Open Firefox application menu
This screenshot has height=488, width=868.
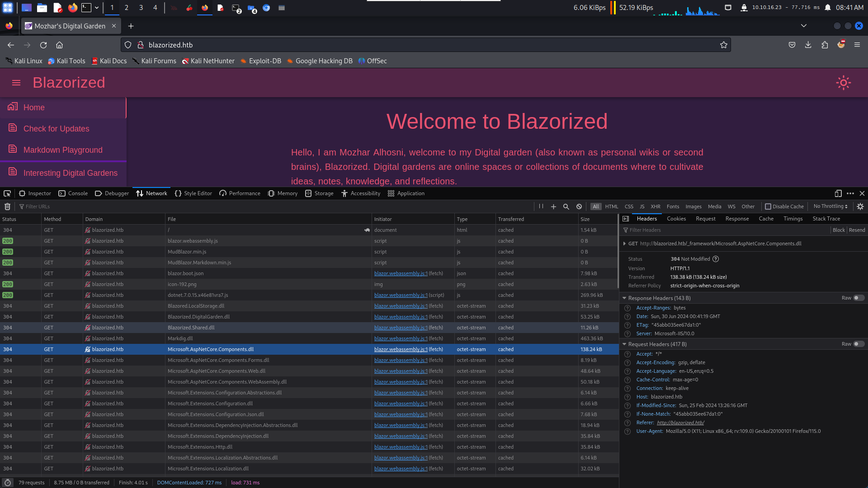pyautogui.click(x=857, y=45)
